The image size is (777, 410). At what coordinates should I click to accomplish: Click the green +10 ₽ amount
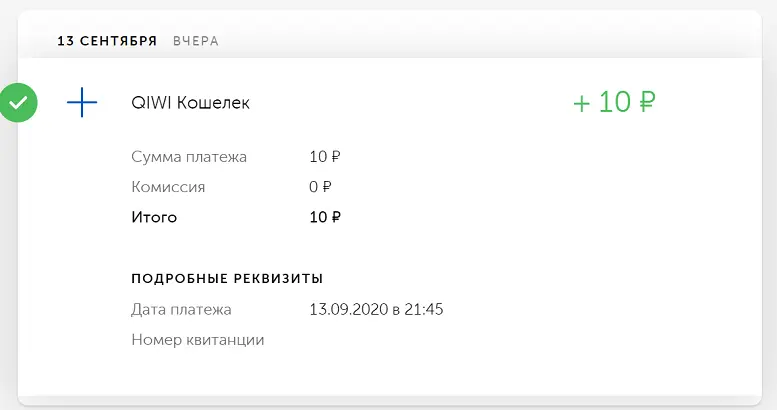tap(614, 102)
